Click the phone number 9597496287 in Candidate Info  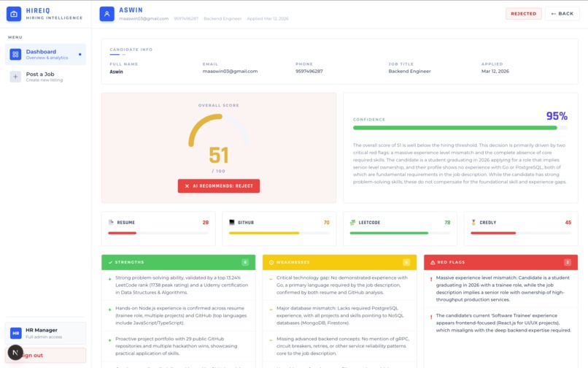pyautogui.click(x=309, y=72)
